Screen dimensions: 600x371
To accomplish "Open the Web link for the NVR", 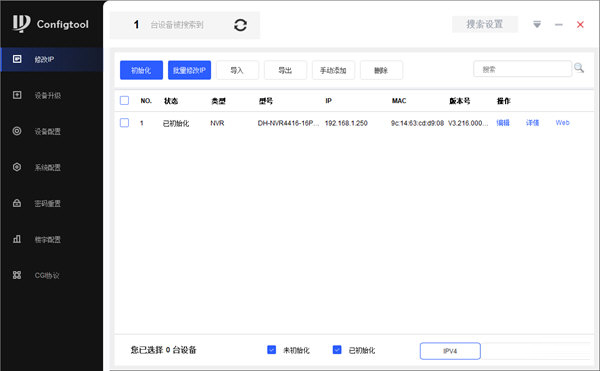I will pos(562,123).
